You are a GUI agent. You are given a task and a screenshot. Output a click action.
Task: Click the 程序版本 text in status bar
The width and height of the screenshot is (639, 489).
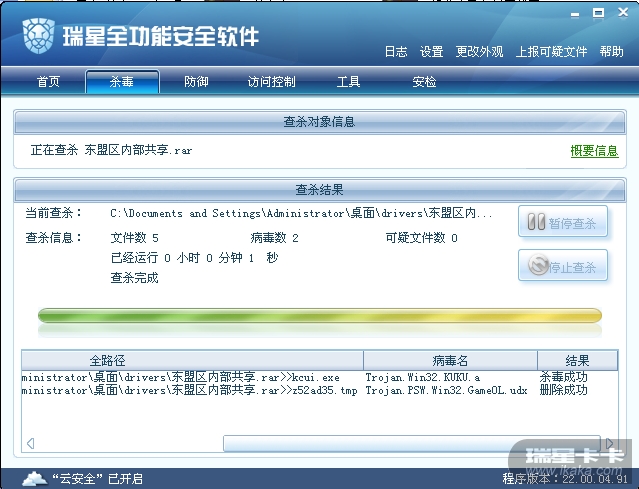565,479
